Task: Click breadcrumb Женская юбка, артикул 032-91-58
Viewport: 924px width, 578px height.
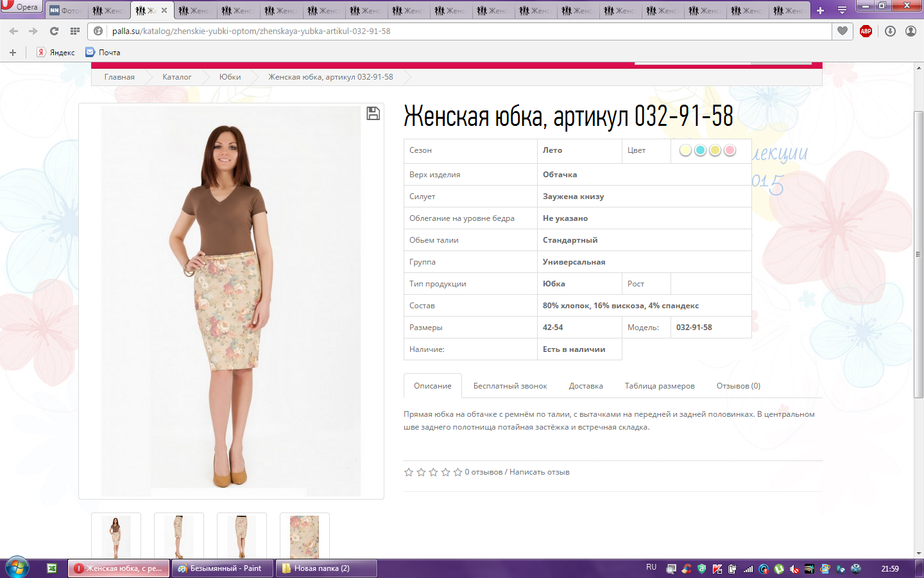Action: point(330,77)
